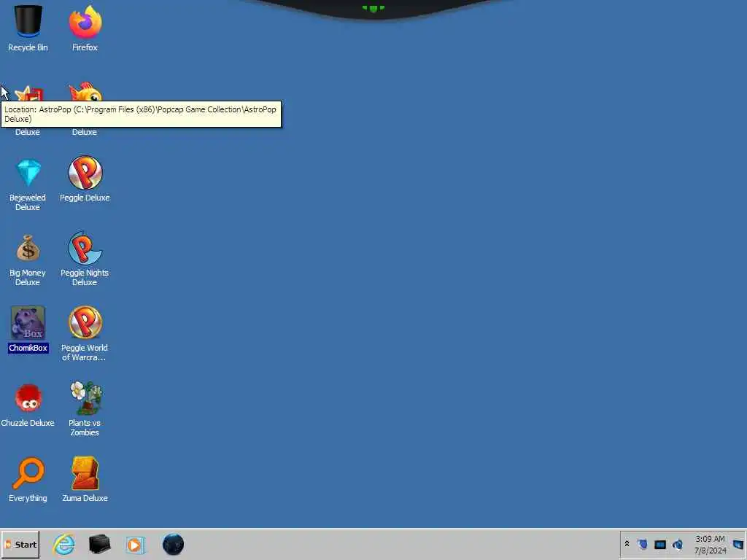Select the Zuma Deluxe icon
The image size is (747, 560).
(85, 472)
